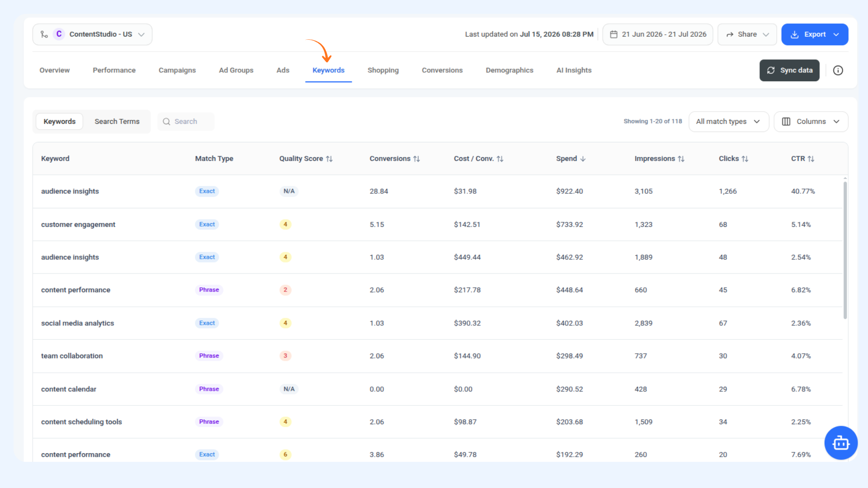Sort by Impressions arrows icon
Viewport: 868px width, 488px height.
[681, 159]
